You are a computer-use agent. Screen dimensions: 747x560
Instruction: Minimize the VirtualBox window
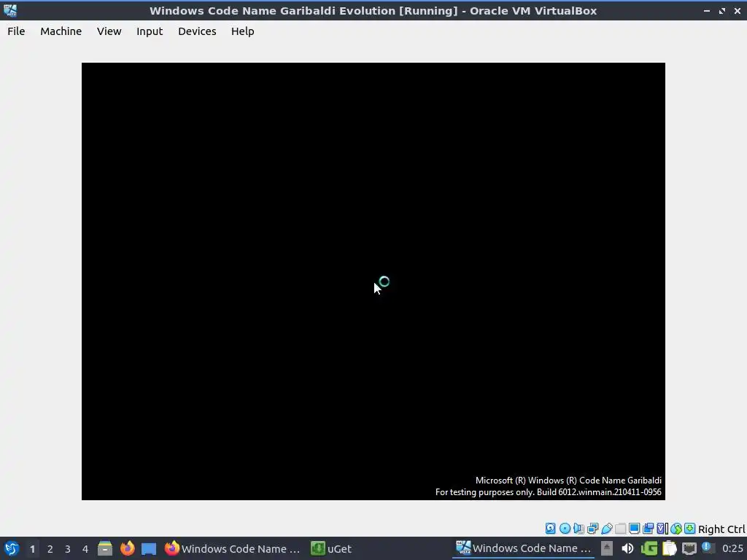pyautogui.click(x=706, y=10)
